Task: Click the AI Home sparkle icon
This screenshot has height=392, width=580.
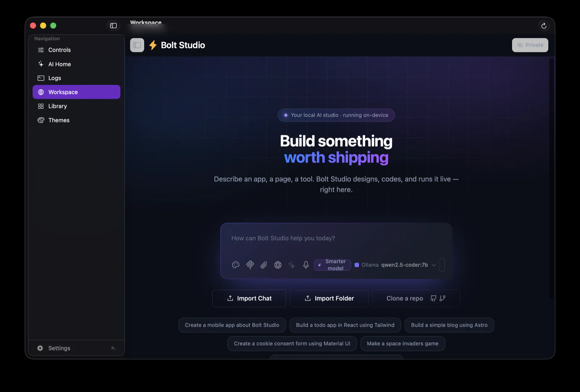Action: [41, 64]
